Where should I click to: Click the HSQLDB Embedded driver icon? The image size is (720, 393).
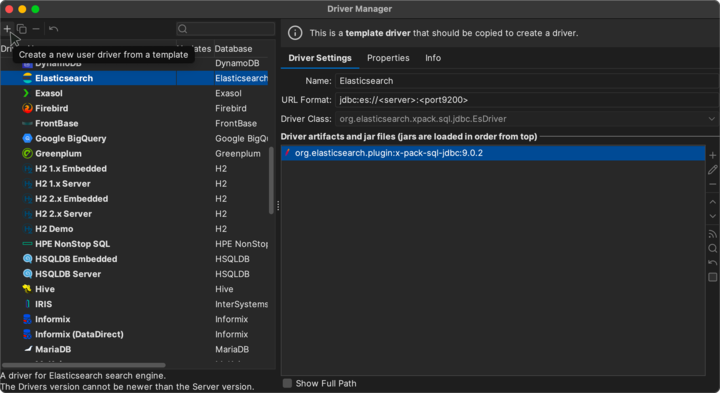28,258
